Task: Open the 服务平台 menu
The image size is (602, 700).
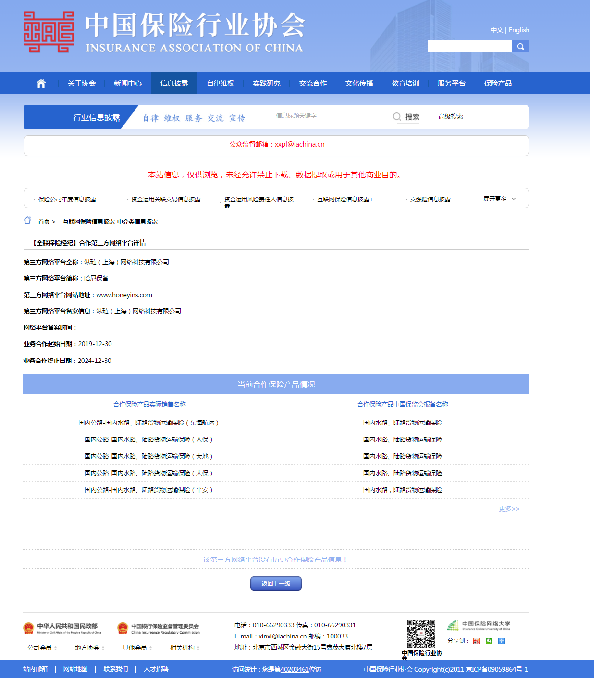Action: [452, 83]
